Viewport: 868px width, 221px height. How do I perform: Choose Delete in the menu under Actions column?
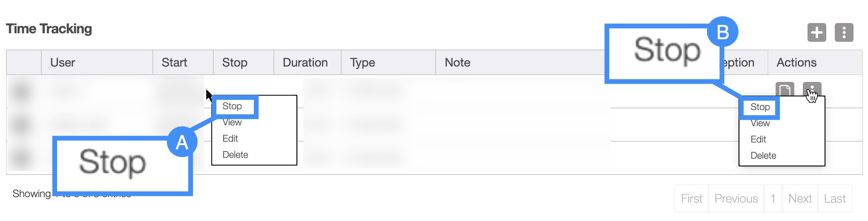[763, 156]
